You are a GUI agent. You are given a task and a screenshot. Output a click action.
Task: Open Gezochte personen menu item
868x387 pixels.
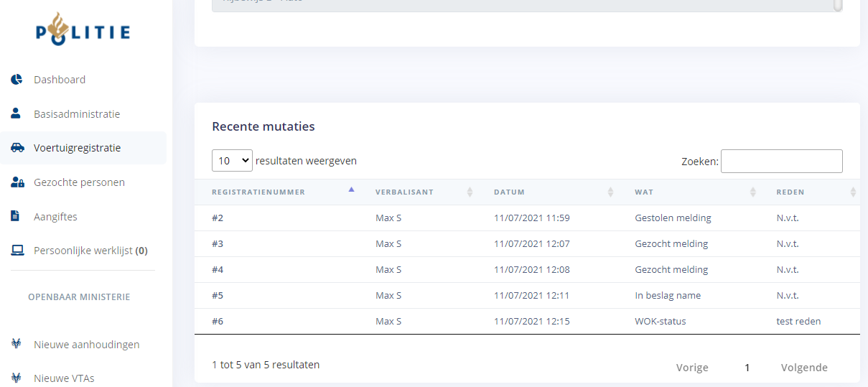pyautogui.click(x=79, y=182)
